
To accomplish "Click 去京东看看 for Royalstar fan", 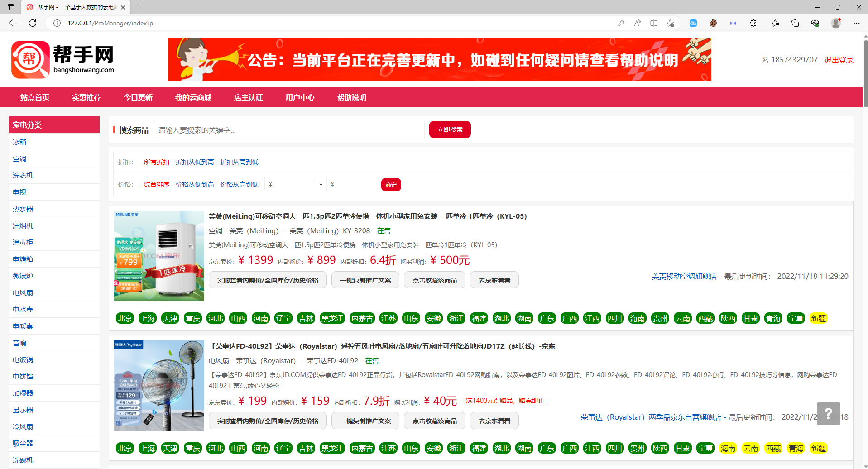I will pyautogui.click(x=494, y=421).
